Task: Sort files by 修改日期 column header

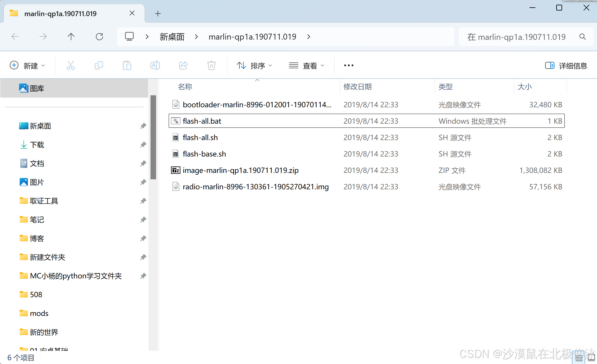Action: coord(357,87)
